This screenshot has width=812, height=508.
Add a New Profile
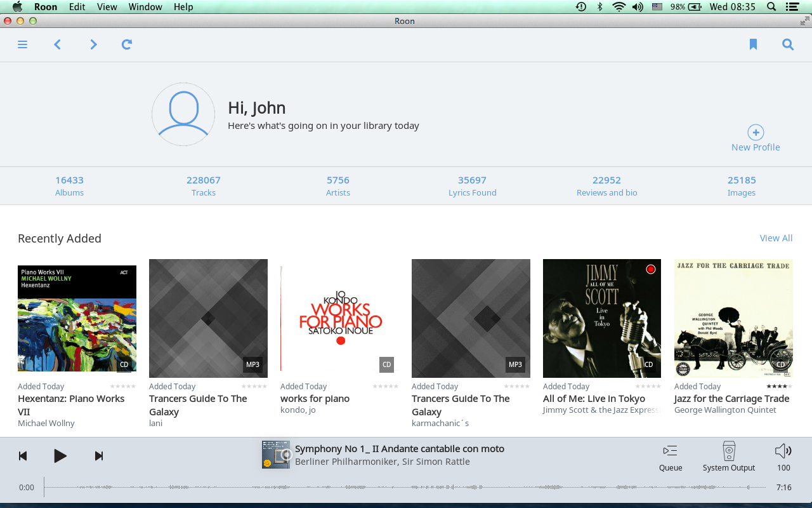(x=756, y=138)
